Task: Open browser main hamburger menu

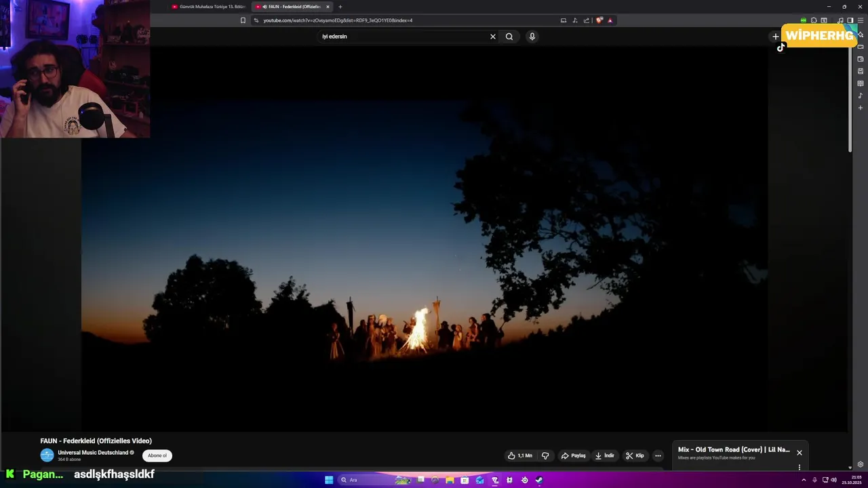Action: (x=861, y=20)
